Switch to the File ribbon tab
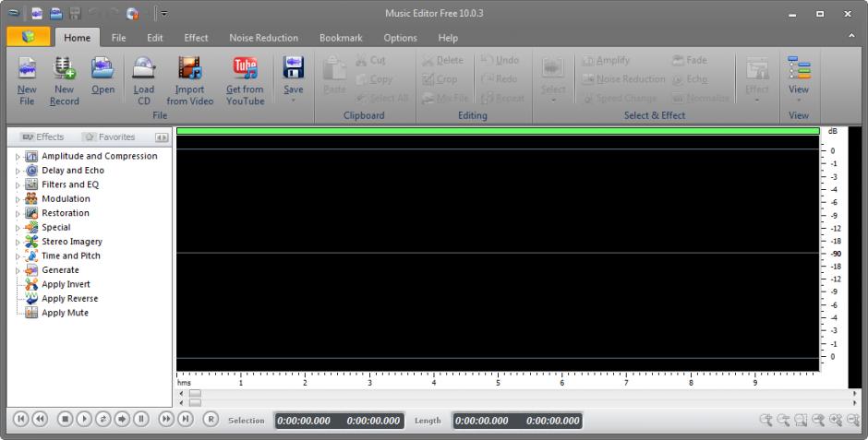The width and height of the screenshot is (868, 440). pyautogui.click(x=118, y=38)
